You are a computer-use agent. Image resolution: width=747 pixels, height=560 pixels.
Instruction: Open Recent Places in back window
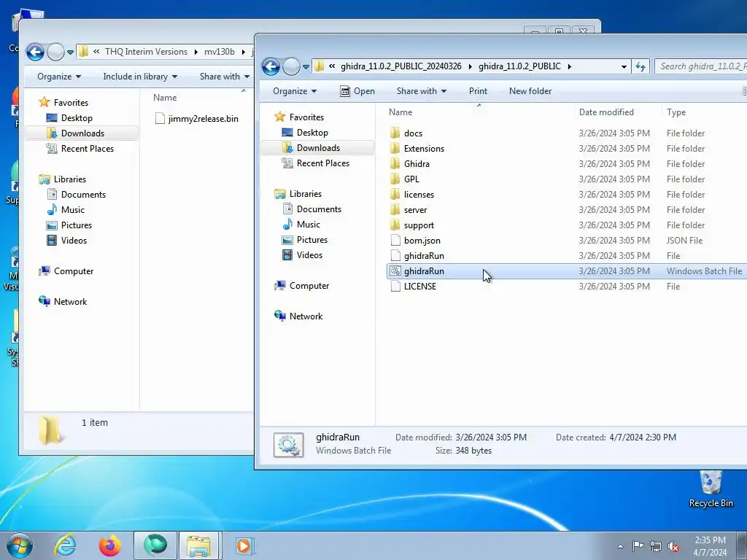coord(88,148)
